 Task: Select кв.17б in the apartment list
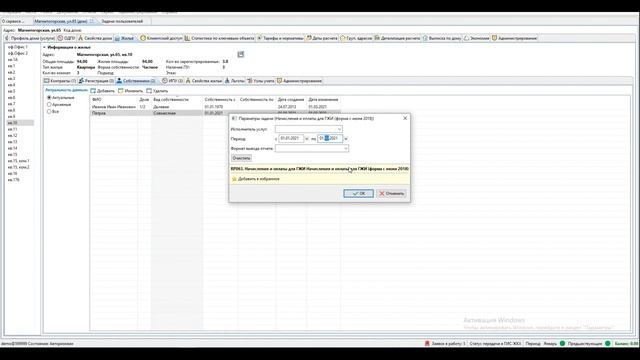13,180
